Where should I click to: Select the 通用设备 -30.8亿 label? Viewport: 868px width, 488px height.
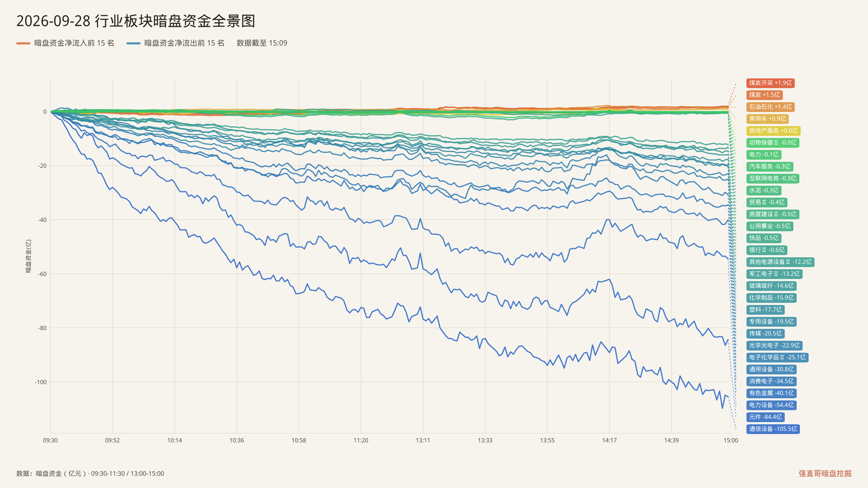(x=771, y=370)
